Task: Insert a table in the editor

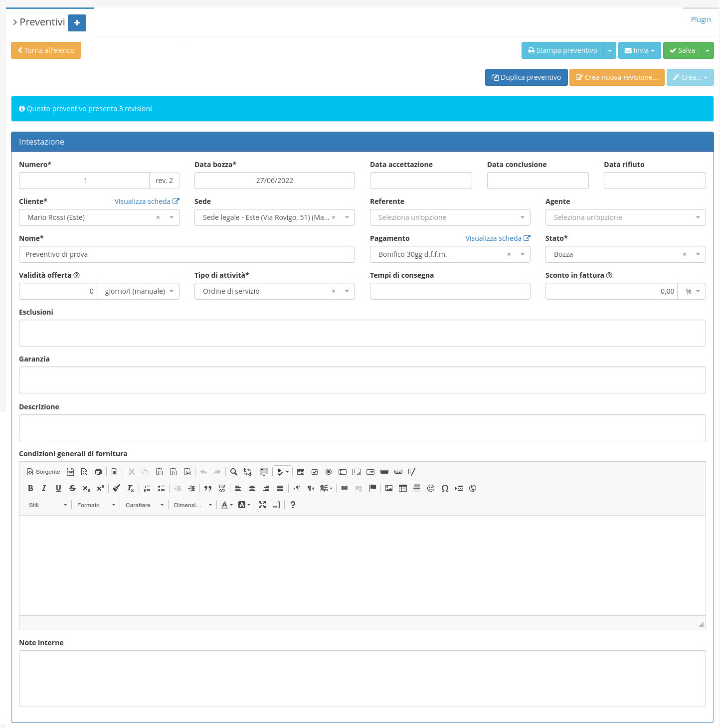Action: click(x=403, y=489)
